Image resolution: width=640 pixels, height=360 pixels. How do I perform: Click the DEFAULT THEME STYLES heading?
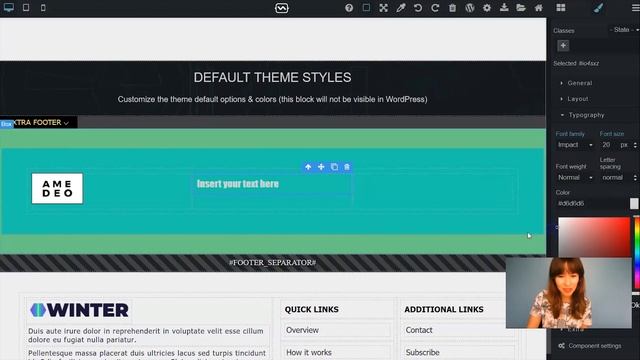[272, 78]
